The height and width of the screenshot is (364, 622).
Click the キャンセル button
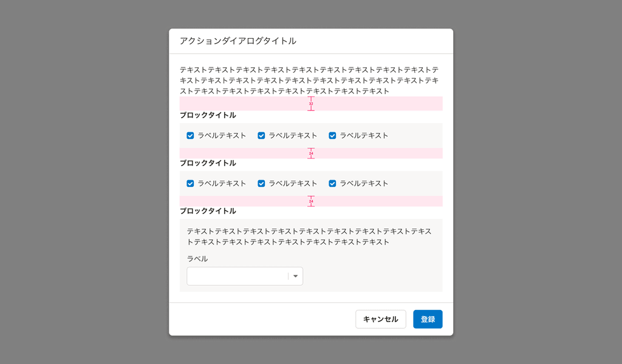pyautogui.click(x=381, y=318)
